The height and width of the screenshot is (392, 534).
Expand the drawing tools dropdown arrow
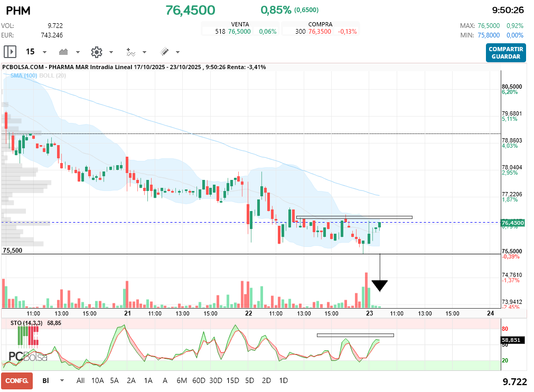coord(178,52)
